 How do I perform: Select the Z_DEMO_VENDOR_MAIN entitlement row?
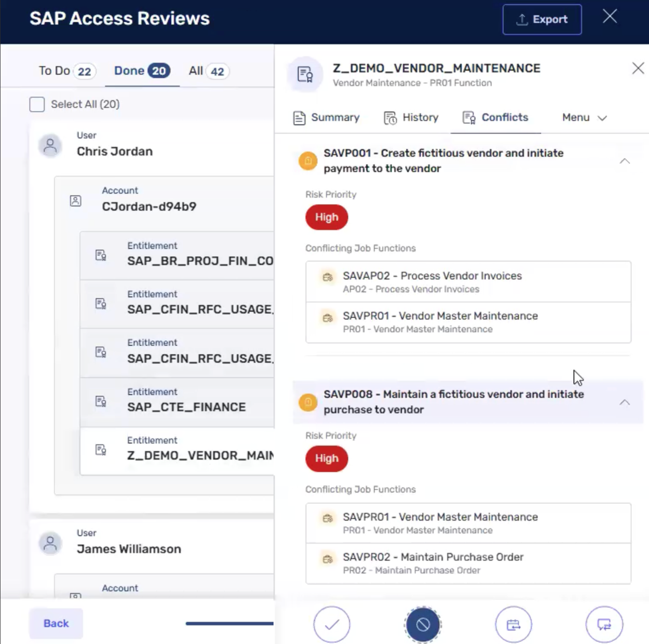tap(177, 451)
